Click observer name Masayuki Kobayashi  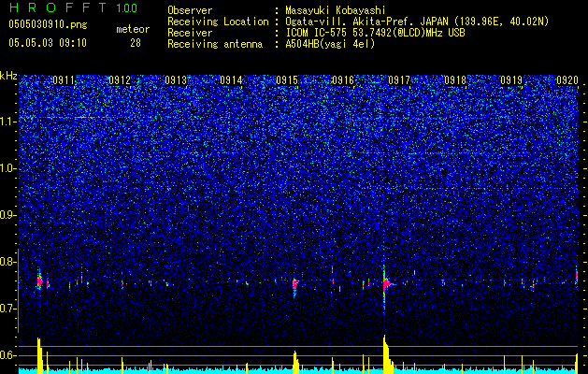coord(336,10)
